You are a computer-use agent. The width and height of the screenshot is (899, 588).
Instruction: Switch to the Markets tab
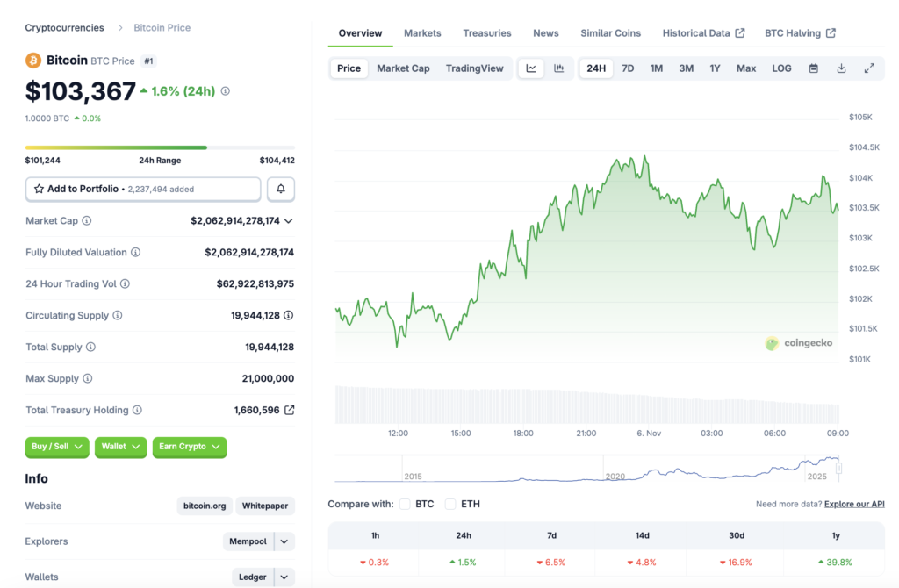(422, 32)
